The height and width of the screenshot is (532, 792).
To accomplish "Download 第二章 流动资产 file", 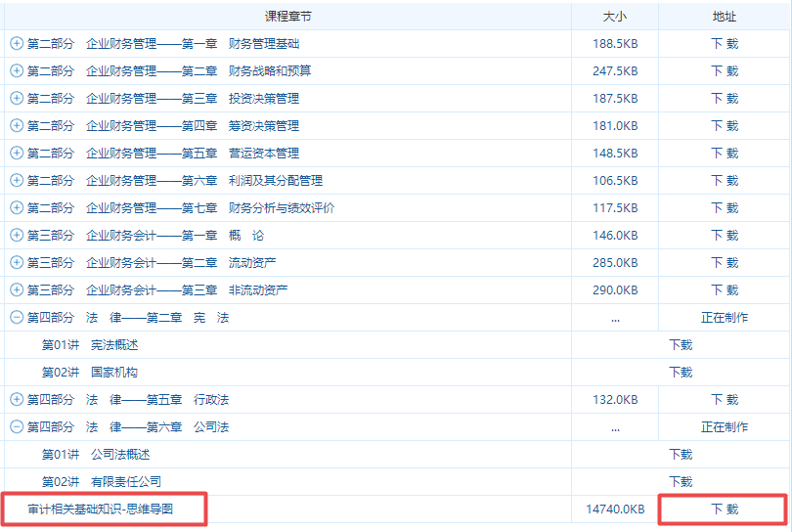I will click(725, 263).
